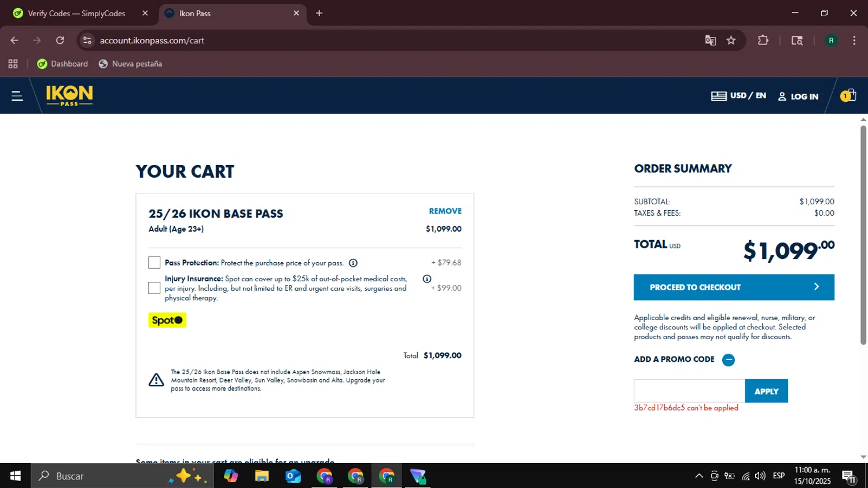The height and width of the screenshot is (488, 868).
Task: View site information icon in address bar
Action: (87, 41)
